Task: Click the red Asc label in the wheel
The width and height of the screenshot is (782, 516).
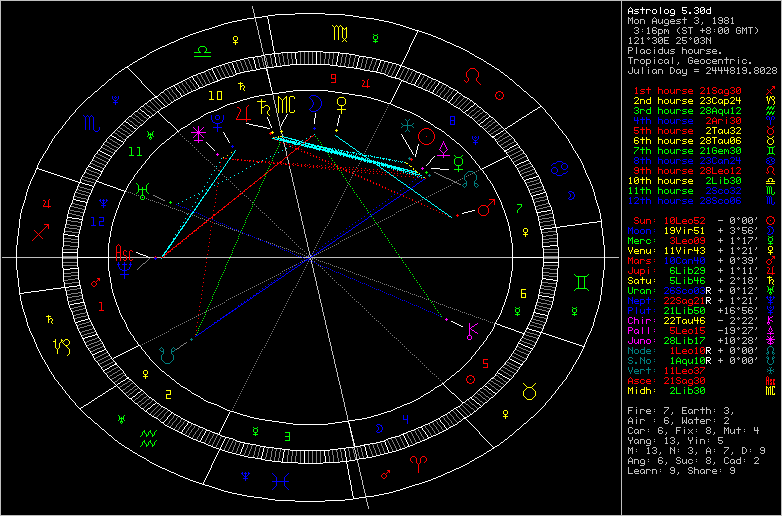Action: (125, 252)
